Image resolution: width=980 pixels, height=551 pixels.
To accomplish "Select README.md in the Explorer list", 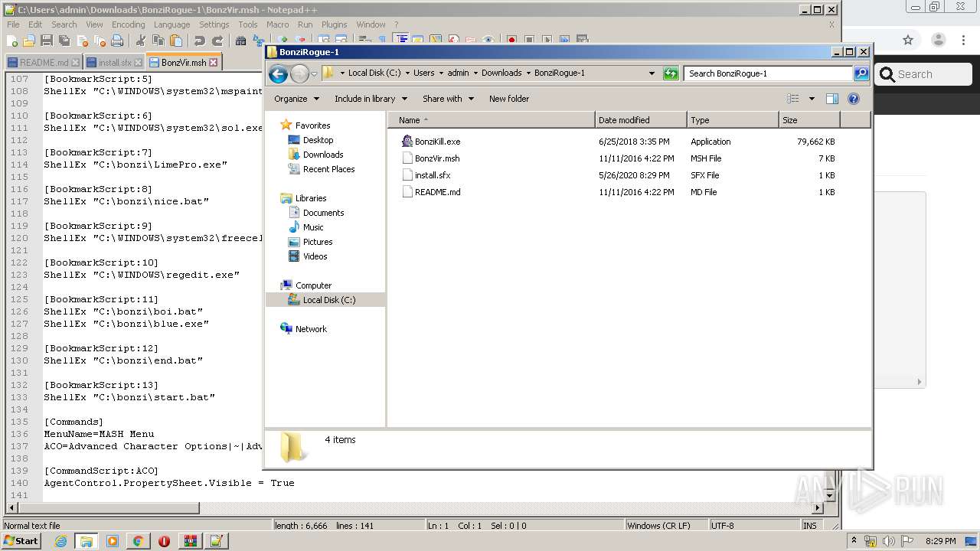I will (437, 192).
